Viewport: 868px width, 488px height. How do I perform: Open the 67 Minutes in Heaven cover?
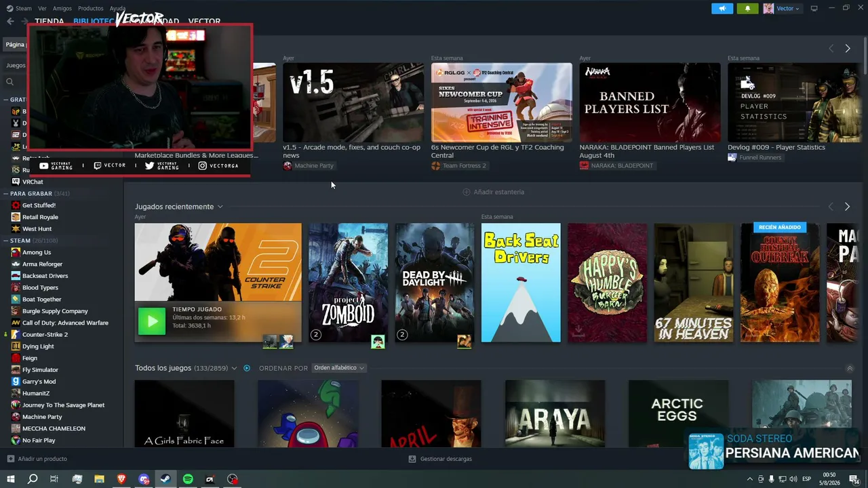tap(694, 283)
